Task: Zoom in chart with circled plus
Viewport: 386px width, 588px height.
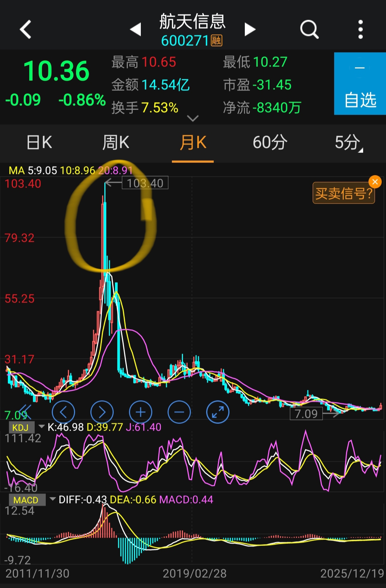Action: point(140,412)
